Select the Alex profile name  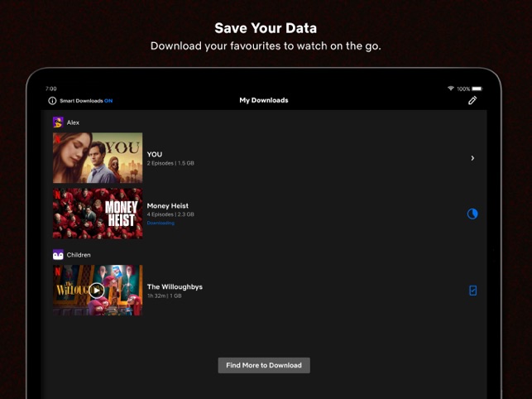(73, 123)
